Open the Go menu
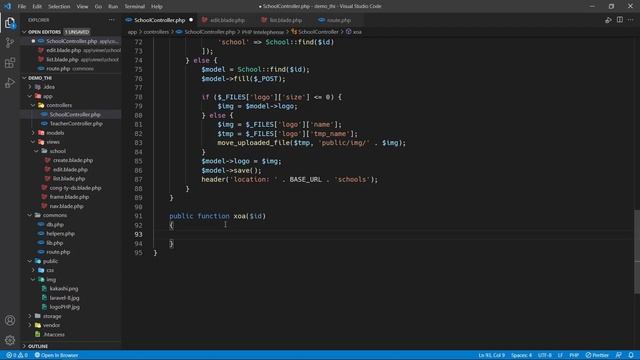Image resolution: width=640 pixels, height=360 pixels. click(98, 7)
